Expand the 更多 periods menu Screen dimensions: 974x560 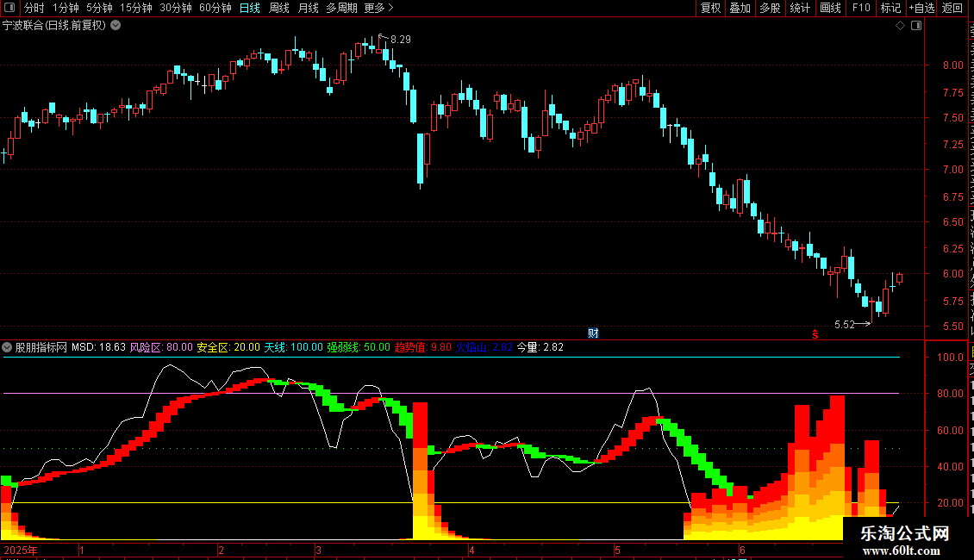(x=378, y=8)
